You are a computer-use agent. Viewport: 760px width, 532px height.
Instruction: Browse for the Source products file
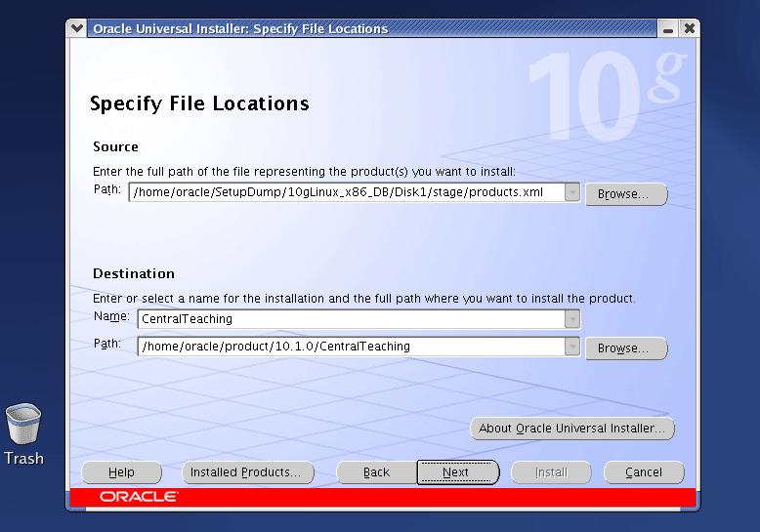click(x=625, y=194)
